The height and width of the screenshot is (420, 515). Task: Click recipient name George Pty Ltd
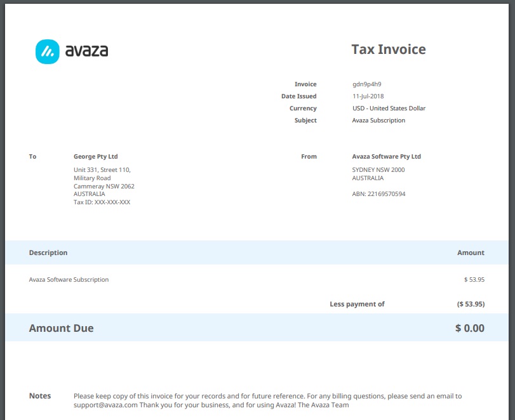pyautogui.click(x=96, y=157)
